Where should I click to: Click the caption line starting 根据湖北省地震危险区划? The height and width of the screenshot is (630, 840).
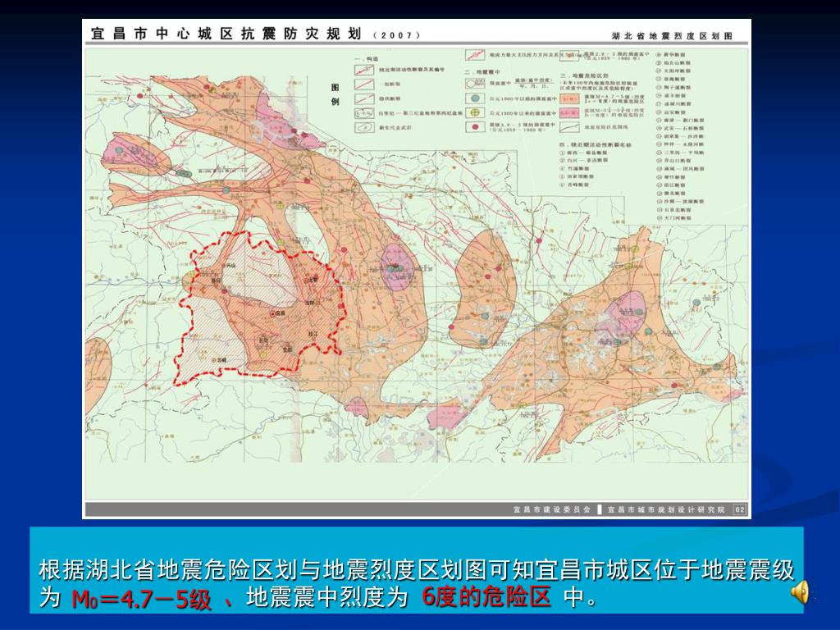pos(416,569)
